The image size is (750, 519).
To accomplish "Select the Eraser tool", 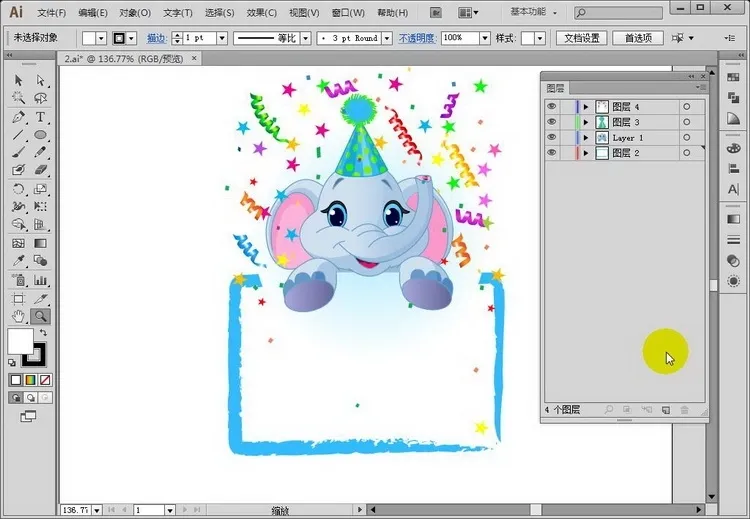I will click(x=41, y=170).
